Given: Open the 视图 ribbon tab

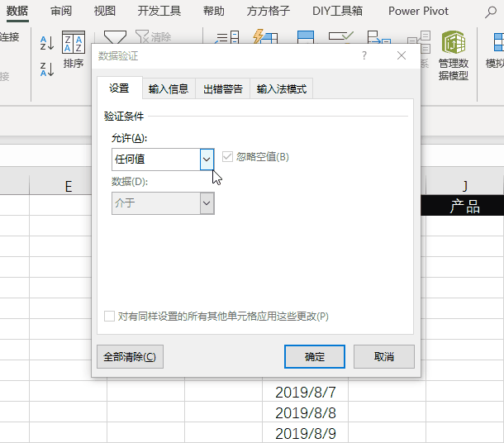Looking at the screenshot, I should tap(105, 12).
